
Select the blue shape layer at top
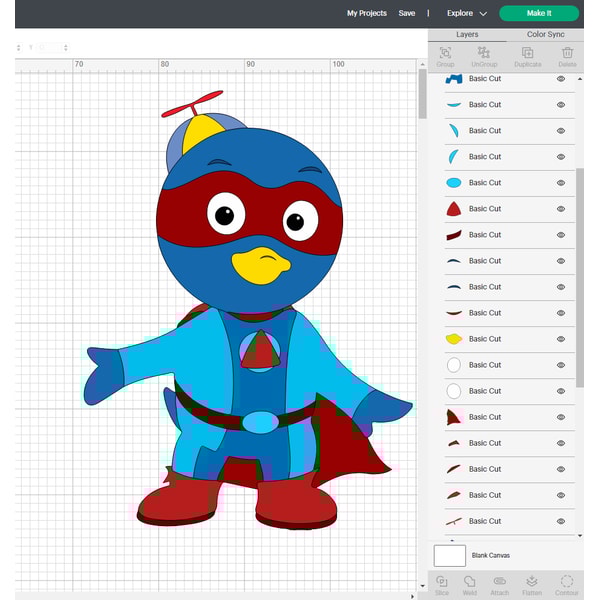click(x=454, y=79)
